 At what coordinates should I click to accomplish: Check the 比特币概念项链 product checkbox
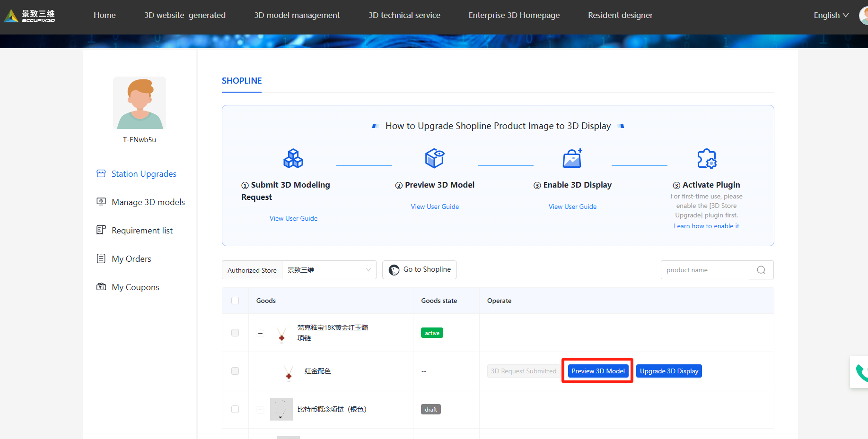(235, 409)
